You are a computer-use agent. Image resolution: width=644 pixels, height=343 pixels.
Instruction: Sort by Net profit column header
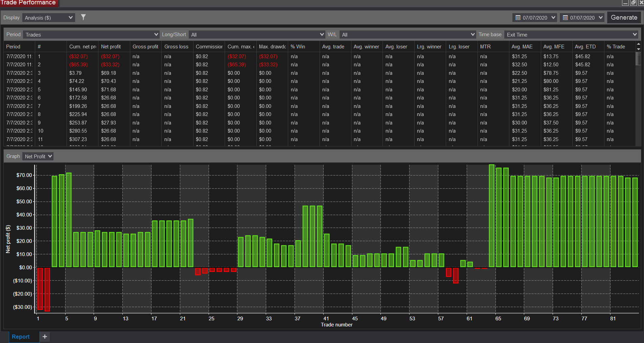click(x=111, y=47)
